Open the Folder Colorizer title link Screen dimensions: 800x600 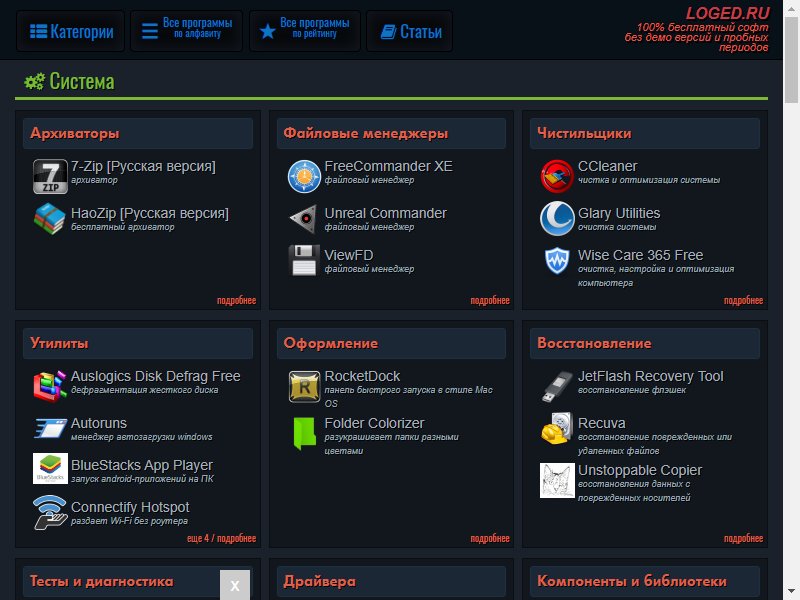(374, 423)
